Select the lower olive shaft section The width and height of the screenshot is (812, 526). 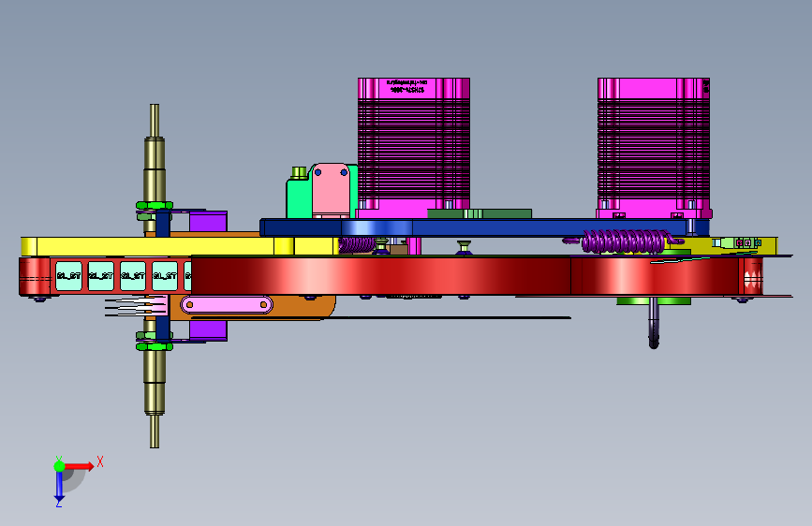(155, 397)
